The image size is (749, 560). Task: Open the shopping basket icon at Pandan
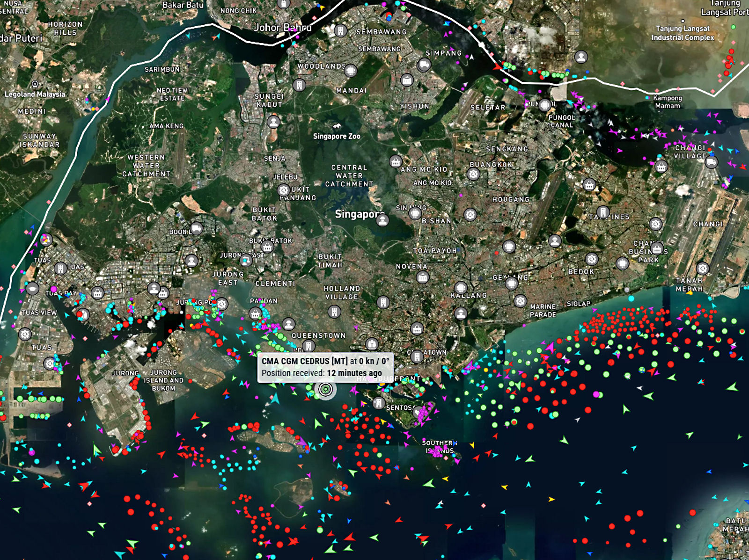pyautogui.click(x=255, y=313)
